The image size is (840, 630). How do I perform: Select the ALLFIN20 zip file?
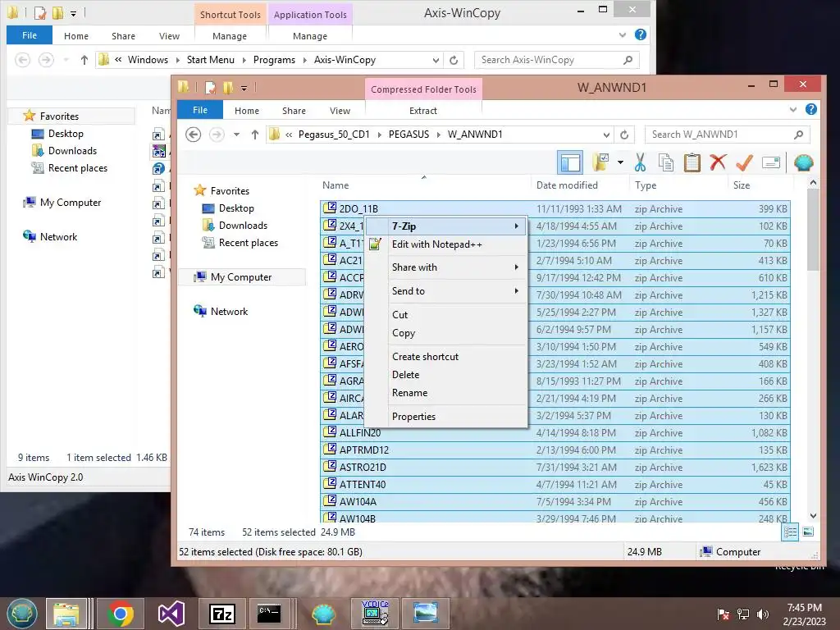coord(555,433)
